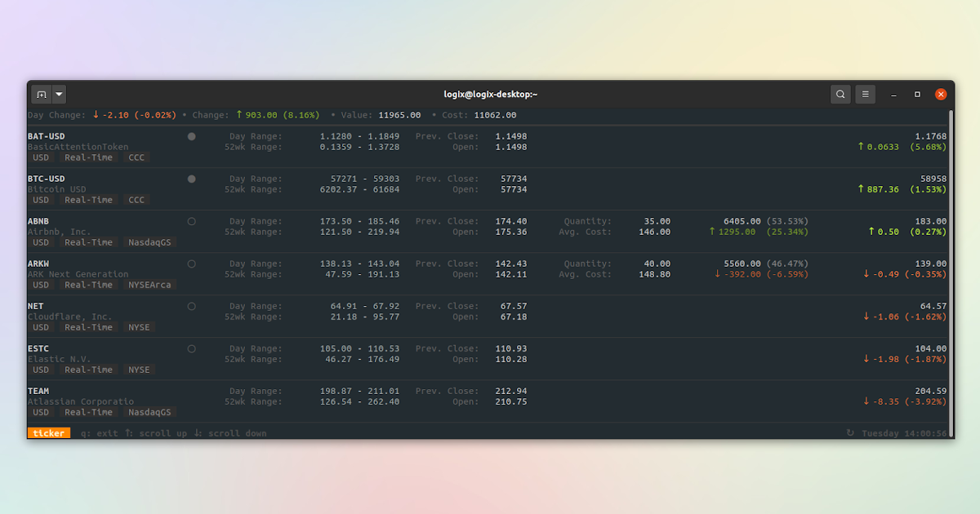Click the ABNB position value 6405.00 (53.53%)
This screenshot has height=514, width=980.
tap(766, 221)
